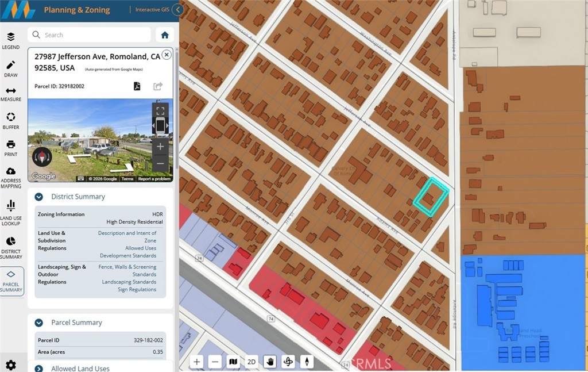Open the Landscaping Standards link
588x372 pixels.
pos(129,282)
